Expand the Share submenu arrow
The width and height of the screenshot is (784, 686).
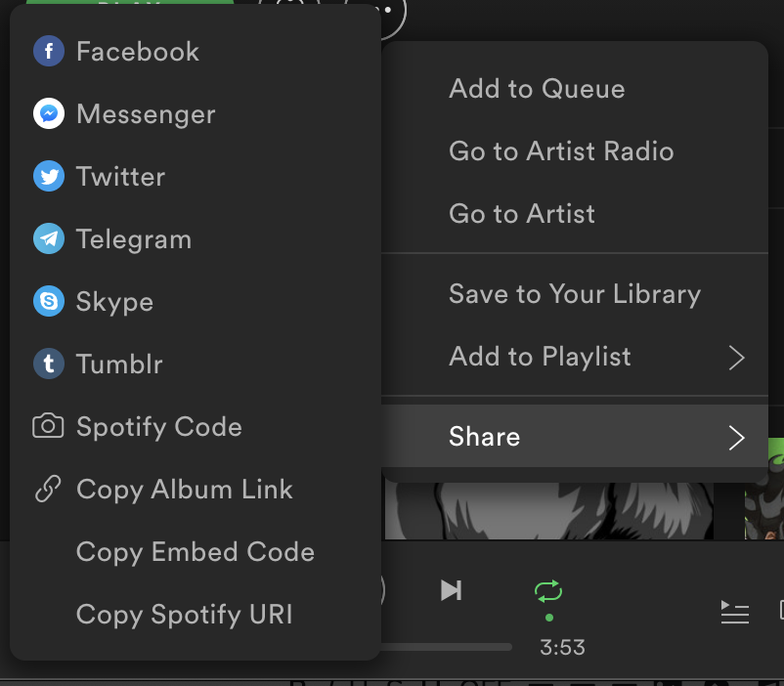point(737,438)
